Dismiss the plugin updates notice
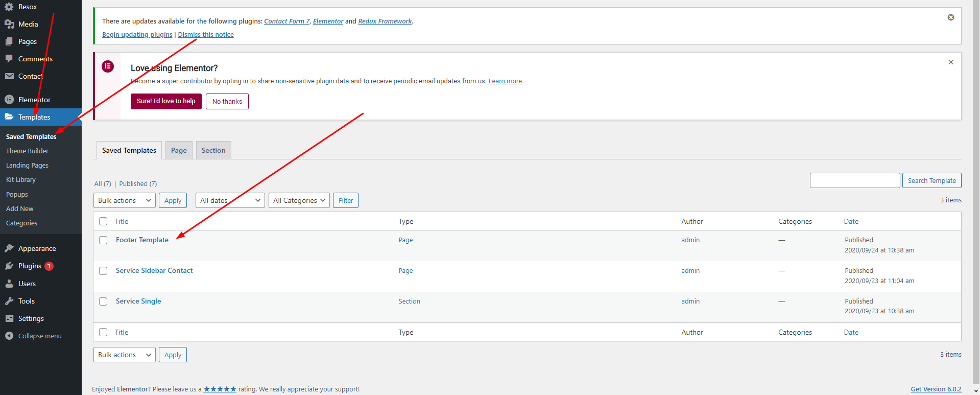The height and width of the screenshot is (395, 980). click(x=951, y=17)
